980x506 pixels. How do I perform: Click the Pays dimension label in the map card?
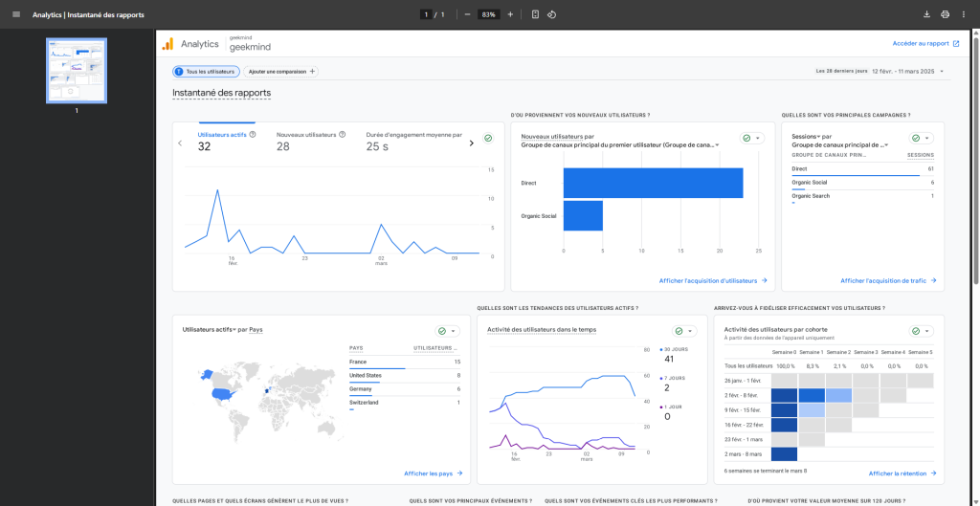point(256,329)
